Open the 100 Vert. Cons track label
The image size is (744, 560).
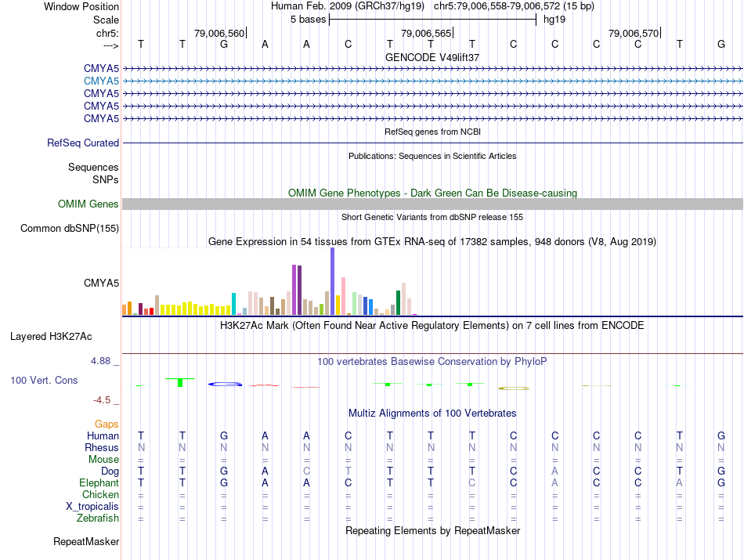pos(44,380)
